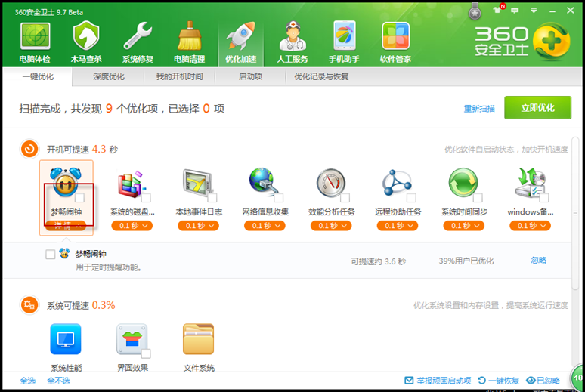This screenshot has height=392, width=585.
Task: Expand 0.1秒 dropdown under 效能分析任务
Action: pyautogui.click(x=331, y=226)
